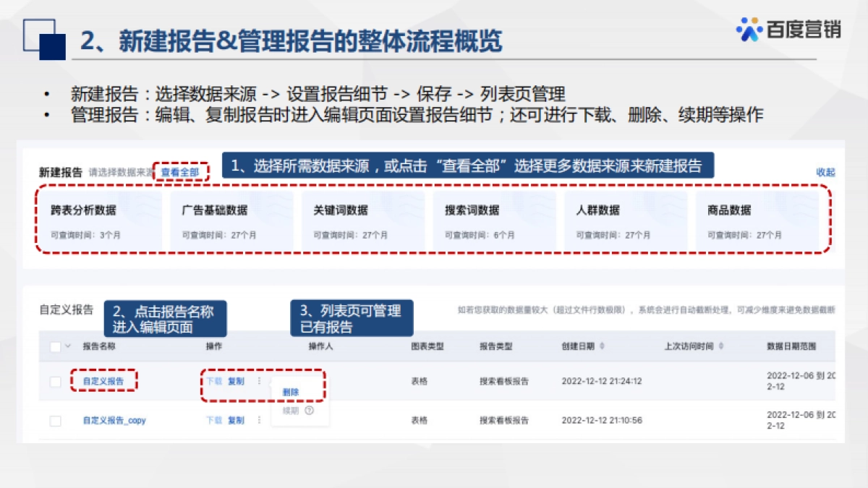Click the help icon beside 续期

(x=310, y=411)
